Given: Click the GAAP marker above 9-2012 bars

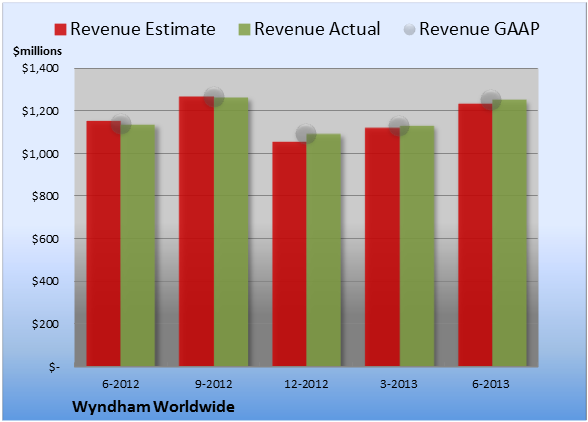Looking at the screenshot, I should [x=214, y=97].
